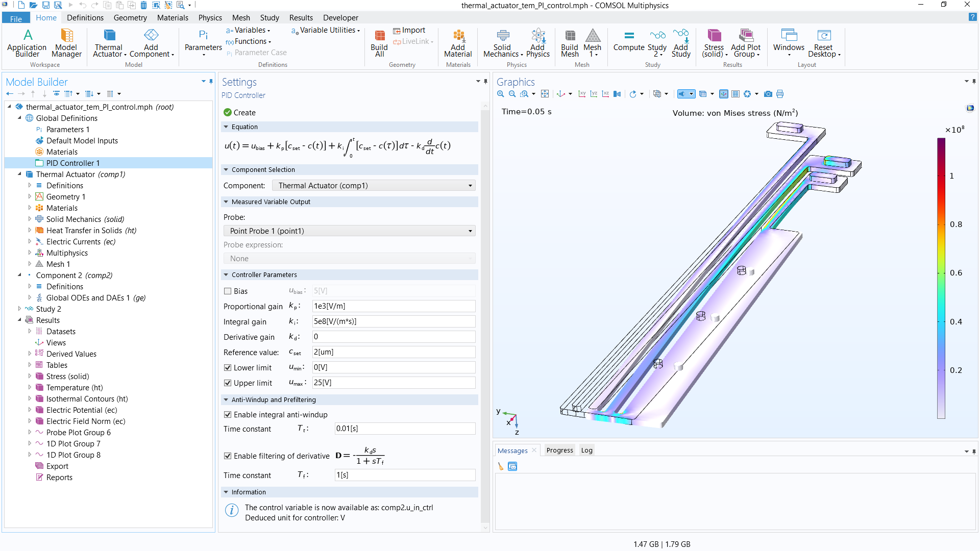Open the Results ribbon tab
The height and width of the screenshot is (551, 980).
(301, 17)
